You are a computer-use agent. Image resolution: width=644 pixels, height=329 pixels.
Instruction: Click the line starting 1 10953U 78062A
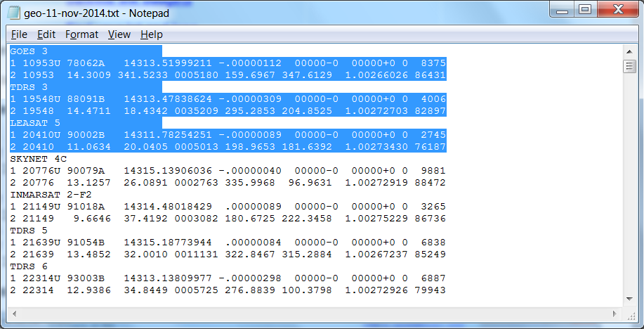click(x=228, y=63)
